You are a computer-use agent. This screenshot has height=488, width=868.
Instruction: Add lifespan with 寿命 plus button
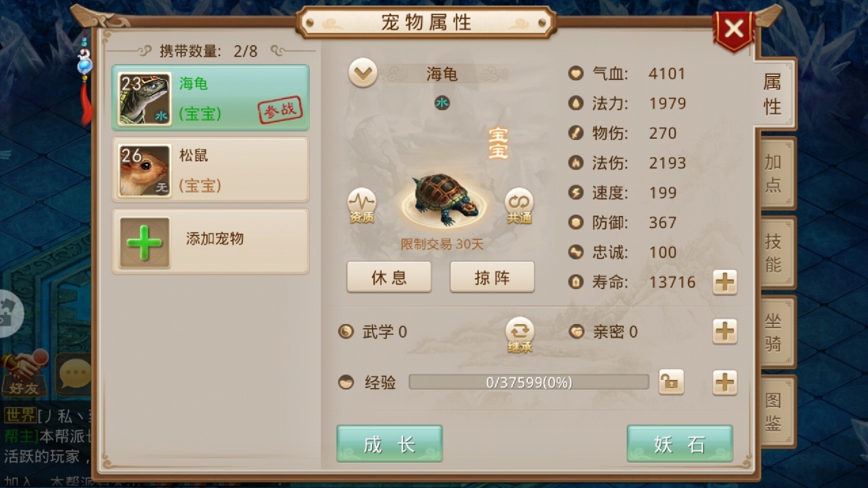point(725,282)
